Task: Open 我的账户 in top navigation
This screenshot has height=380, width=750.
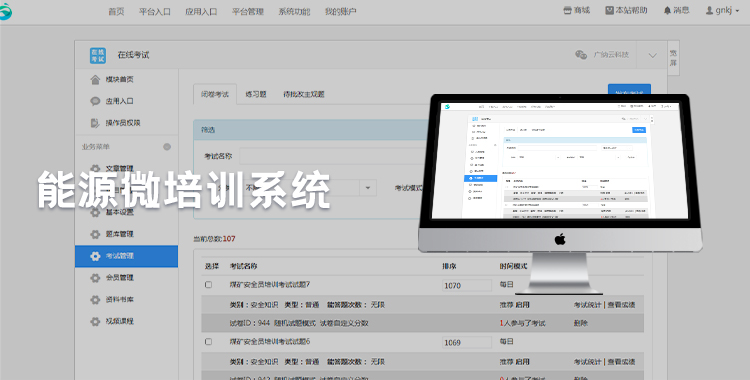Action: coord(341,11)
